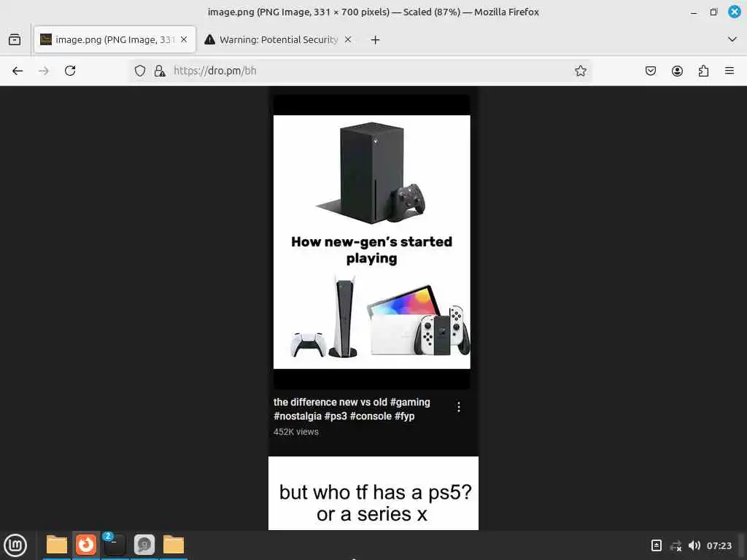Click the 07:23 clock

[x=719, y=545]
